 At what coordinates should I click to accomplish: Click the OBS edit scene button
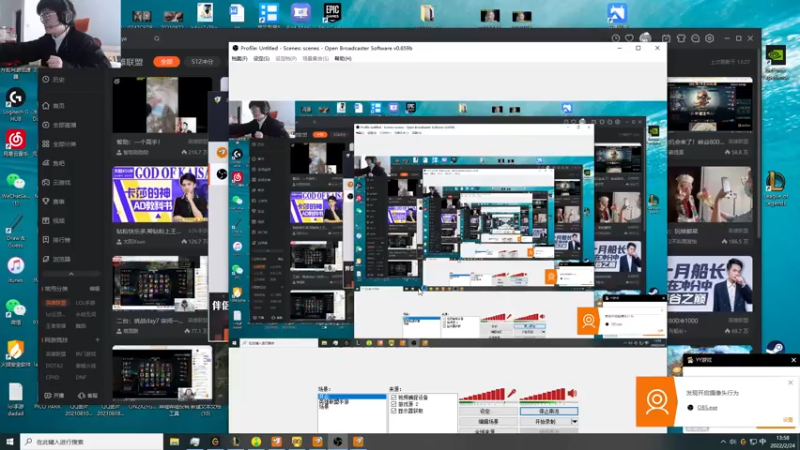coord(488,422)
